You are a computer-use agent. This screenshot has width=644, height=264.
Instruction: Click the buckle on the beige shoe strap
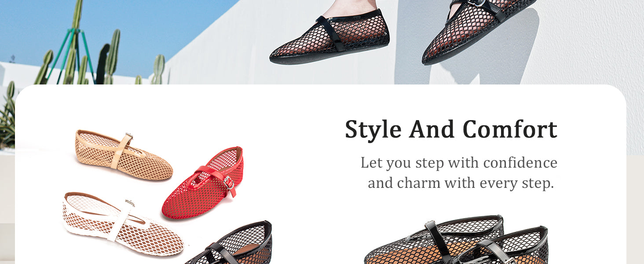click(129, 136)
